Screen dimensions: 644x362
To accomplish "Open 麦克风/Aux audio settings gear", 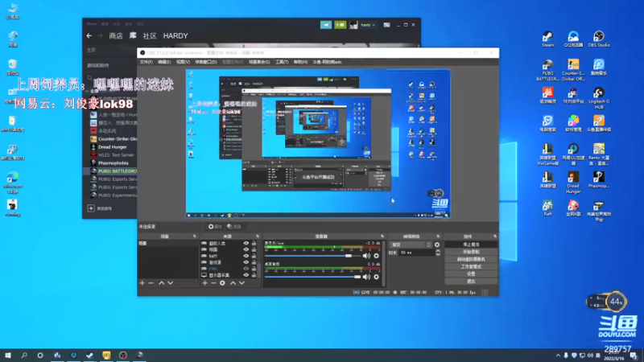I will [x=376, y=256].
